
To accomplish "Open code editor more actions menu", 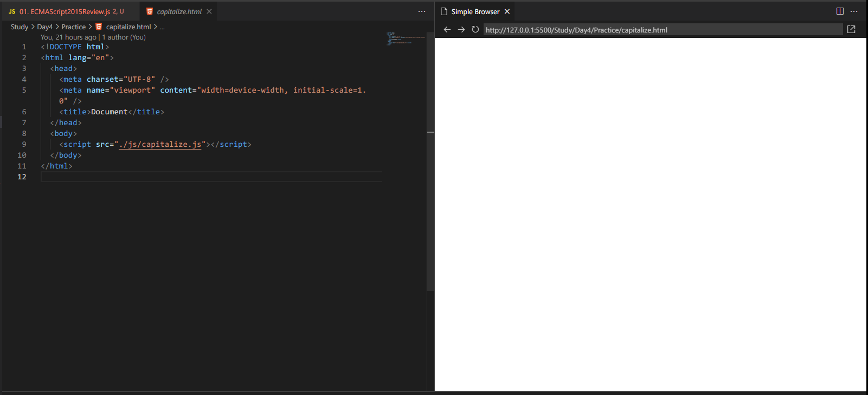I will point(422,11).
